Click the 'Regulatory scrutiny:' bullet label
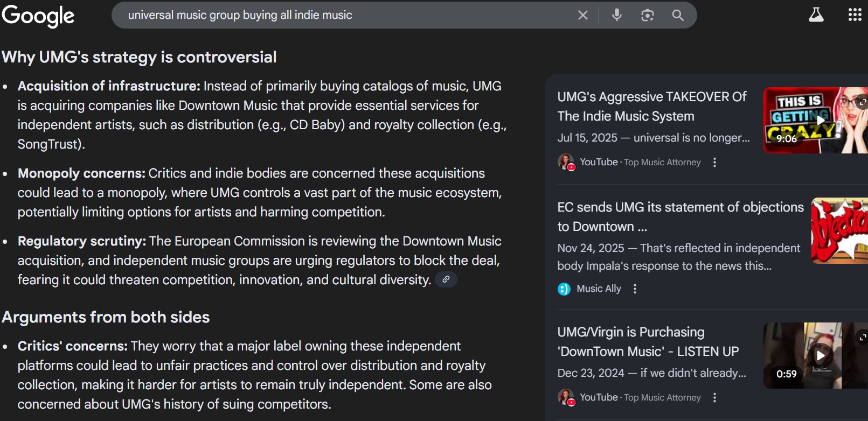 [82, 241]
